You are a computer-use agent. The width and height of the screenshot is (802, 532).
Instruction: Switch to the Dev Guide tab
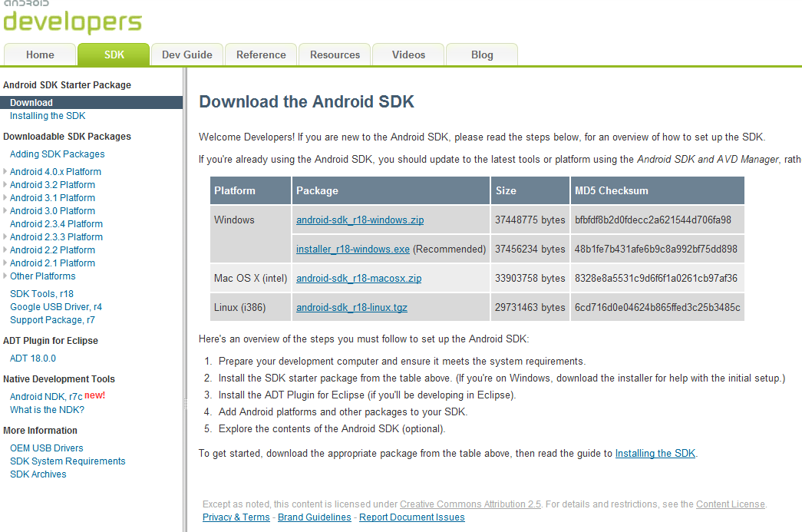click(x=187, y=55)
